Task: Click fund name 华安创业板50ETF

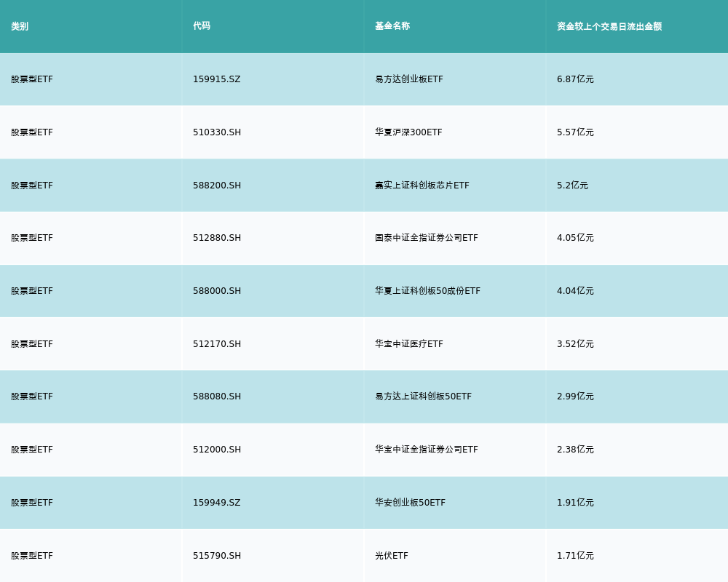Action: pyautogui.click(x=410, y=503)
